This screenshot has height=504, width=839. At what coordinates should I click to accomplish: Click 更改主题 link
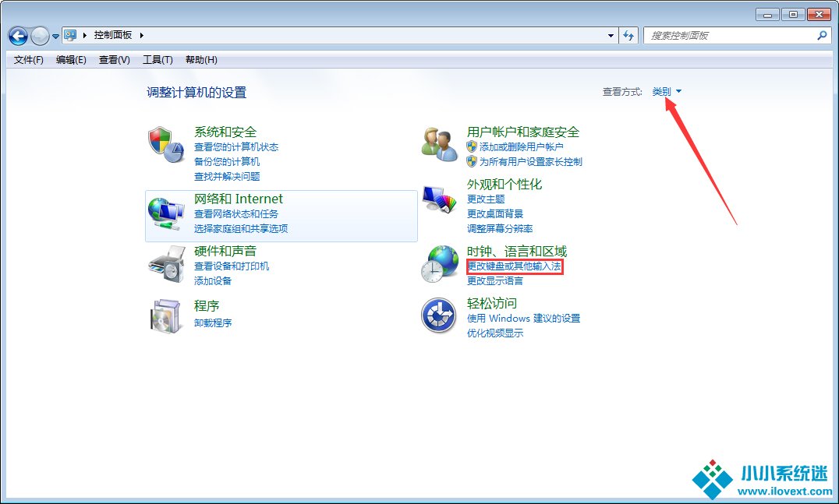pyautogui.click(x=486, y=199)
